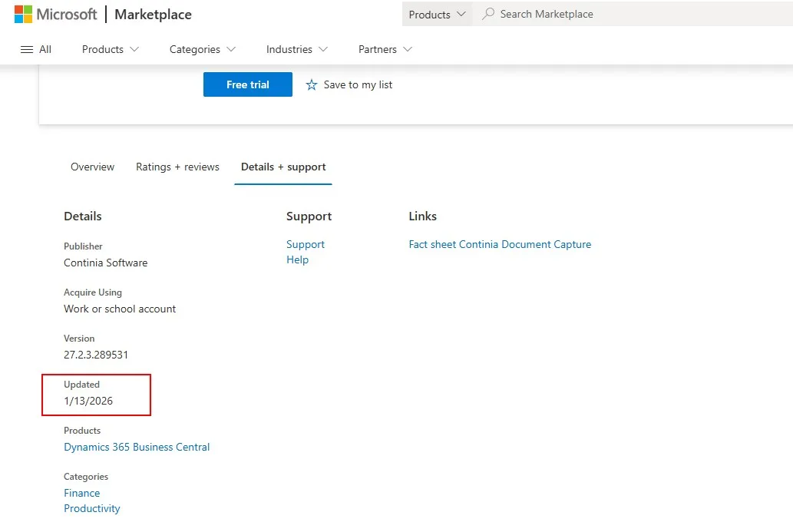793x532 pixels.
Task: Switch to the Overview tab
Action: click(93, 167)
